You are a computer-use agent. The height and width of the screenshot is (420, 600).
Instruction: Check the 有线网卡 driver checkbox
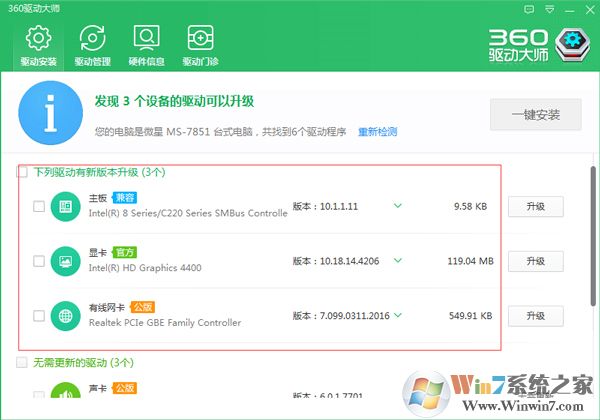tap(38, 315)
